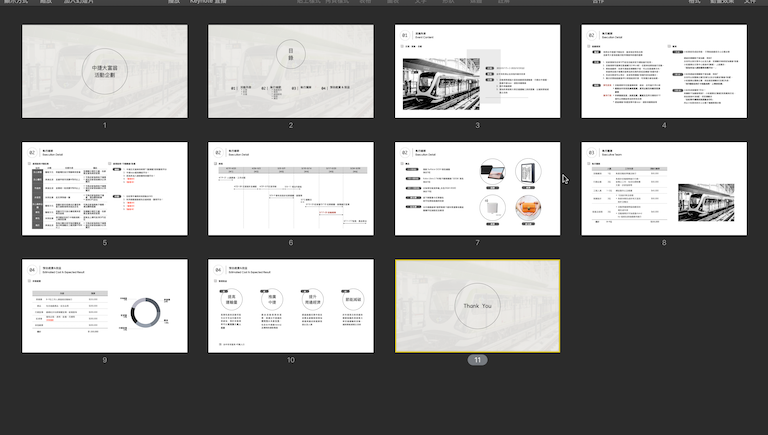Open the 縮放 zoom dropdown

pyautogui.click(x=46, y=3)
